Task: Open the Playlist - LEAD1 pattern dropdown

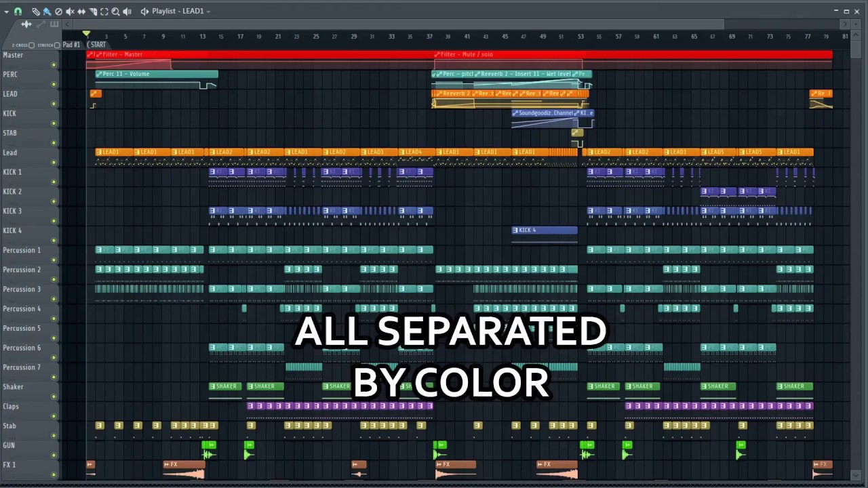Action: [208, 12]
